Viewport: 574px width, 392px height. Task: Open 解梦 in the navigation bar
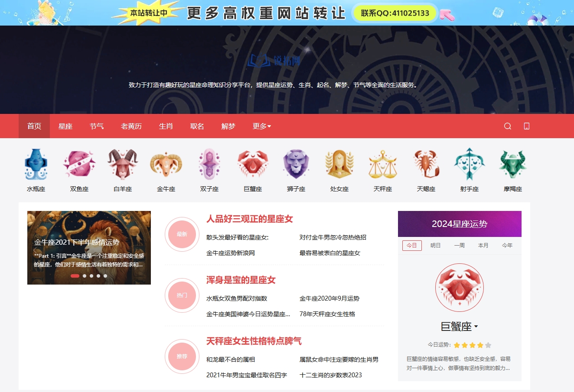click(228, 126)
